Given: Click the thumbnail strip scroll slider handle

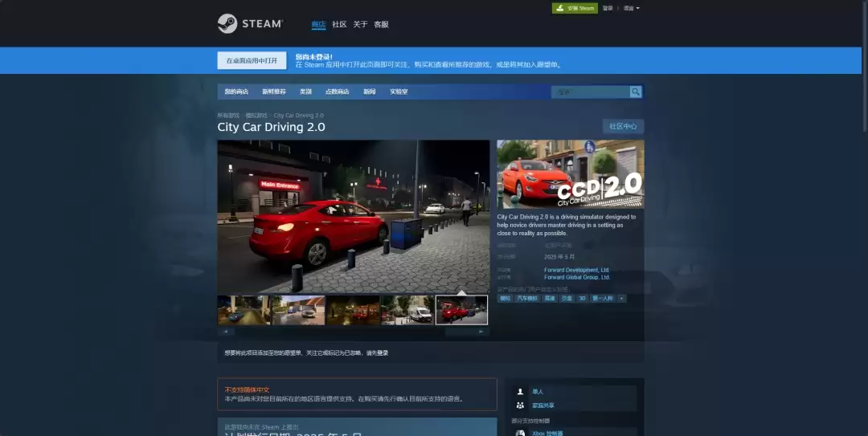Looking at the screenshot, I should tap(458, 332).
